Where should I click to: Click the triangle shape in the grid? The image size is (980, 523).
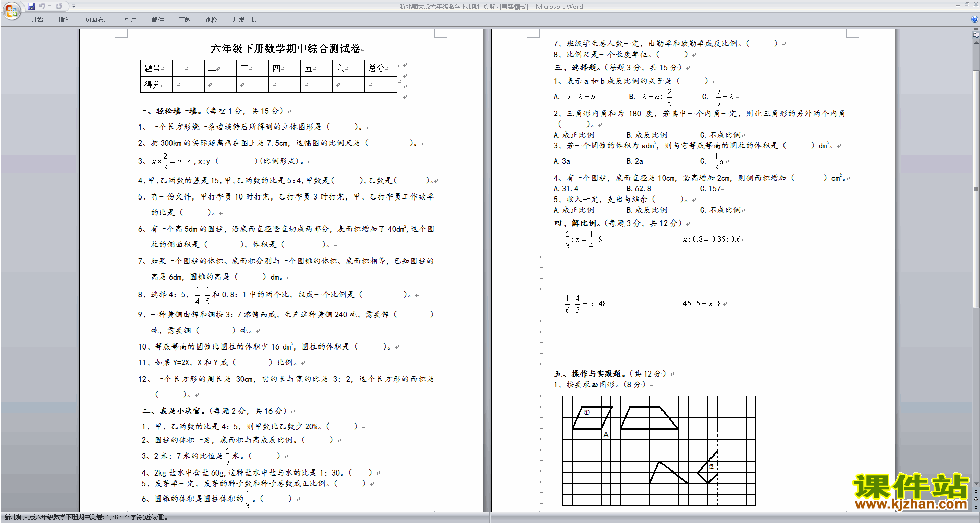[669, 472]
